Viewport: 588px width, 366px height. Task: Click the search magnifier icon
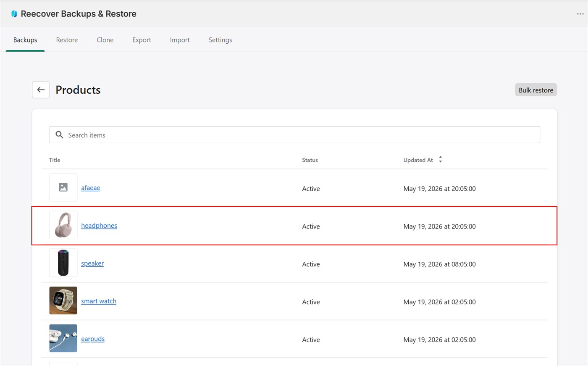60,134
